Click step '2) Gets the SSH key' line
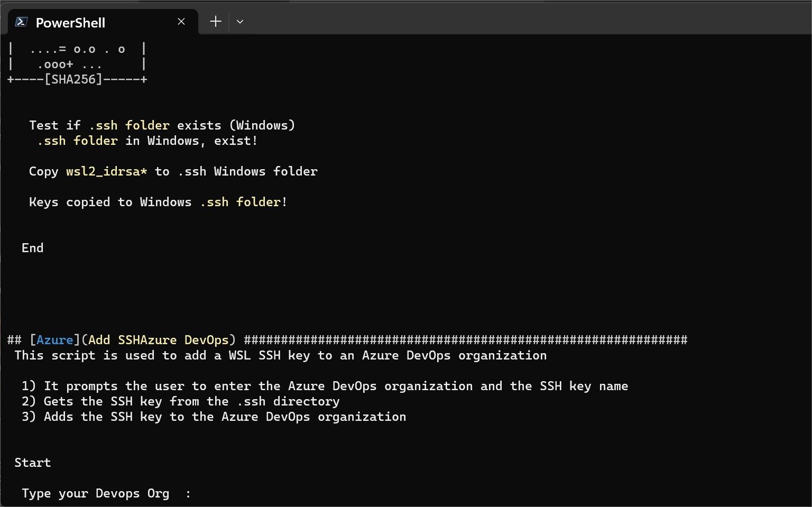812x507 pixels. pyautogui.click(x=181, y=402)
